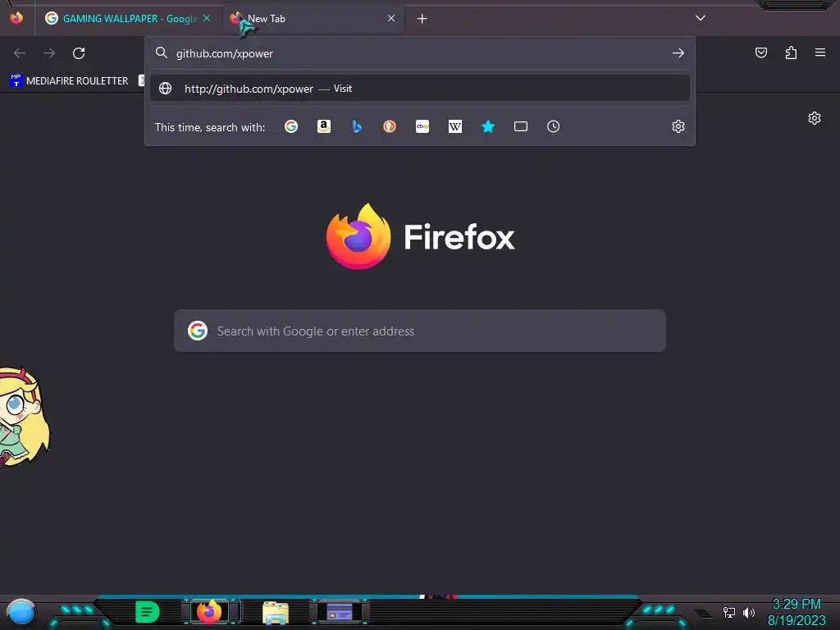Open network tray icon
The width and height of the screenshot is (840, 630).
coord(729,612)
